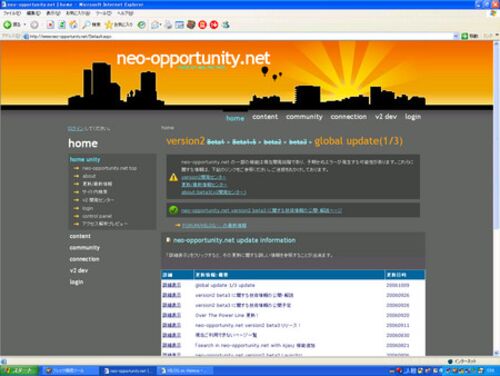
Task: Click the document icon beside update information heading
Action: point(168,240)
